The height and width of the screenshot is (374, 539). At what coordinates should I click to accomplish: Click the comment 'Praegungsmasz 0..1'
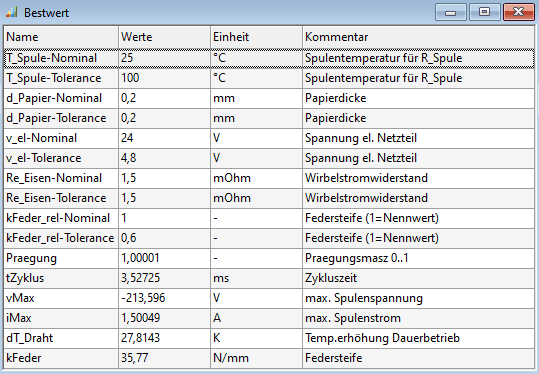tap(357, 258)
